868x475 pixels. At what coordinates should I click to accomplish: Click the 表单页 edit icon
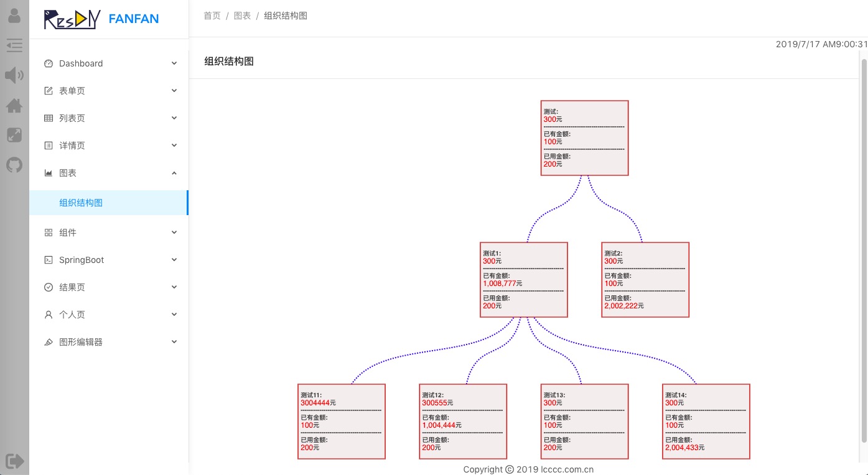[x=49, y=91]
